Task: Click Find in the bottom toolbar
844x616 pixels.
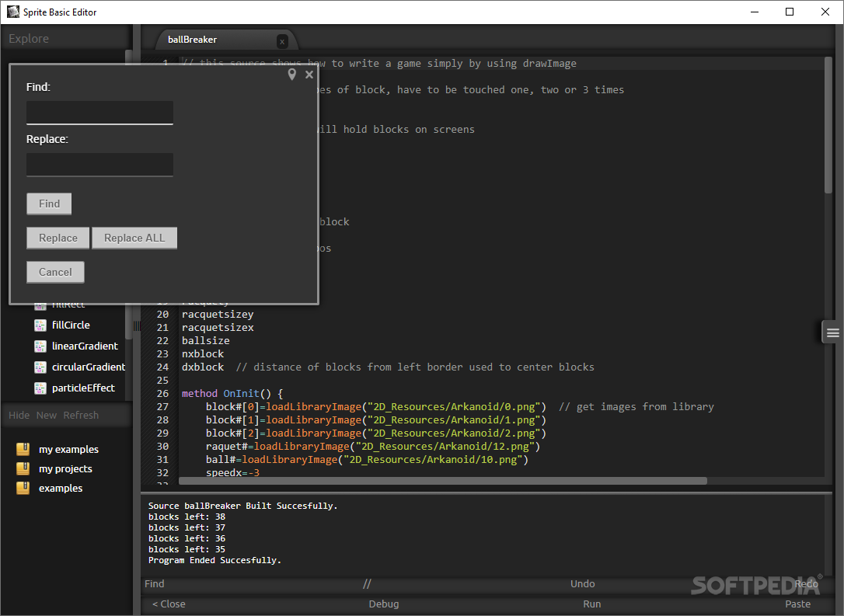Action: coord(155,583)
